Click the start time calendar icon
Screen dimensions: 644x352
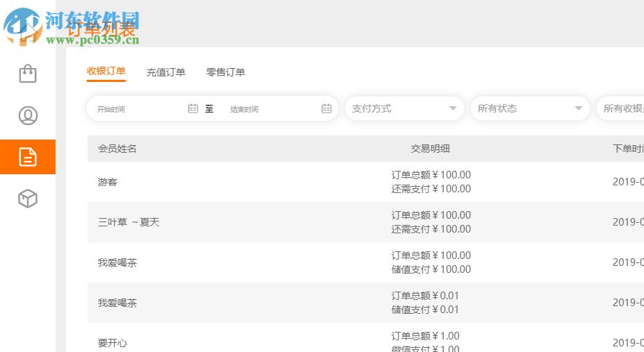point(193,108)
